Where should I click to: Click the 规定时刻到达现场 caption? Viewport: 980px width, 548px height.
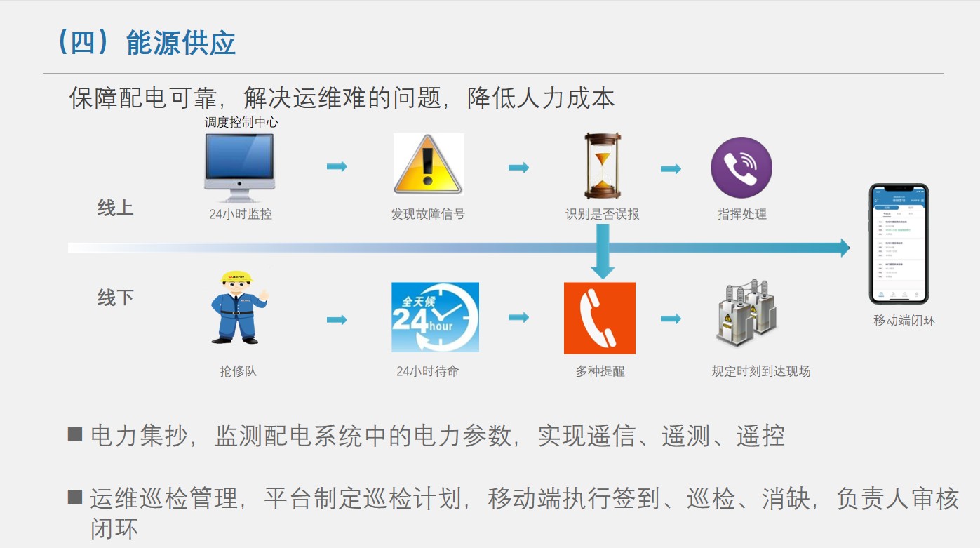click(x=760, y=371)
